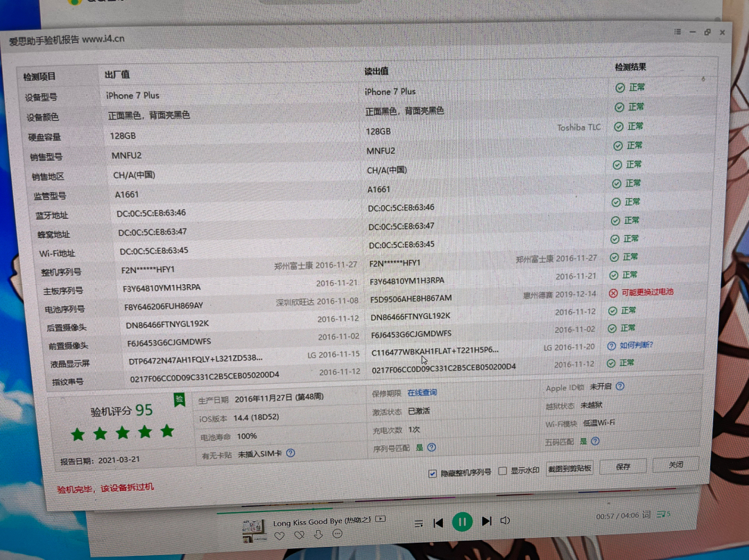Click factory battery serial F8Y646206FUH869AY
This screenshot has height=560, width=749.
pos(164,306)
